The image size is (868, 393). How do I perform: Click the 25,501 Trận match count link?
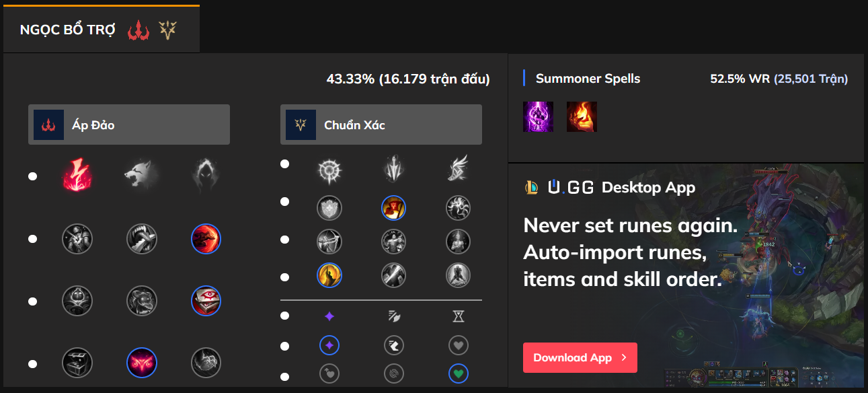point(811,79)
